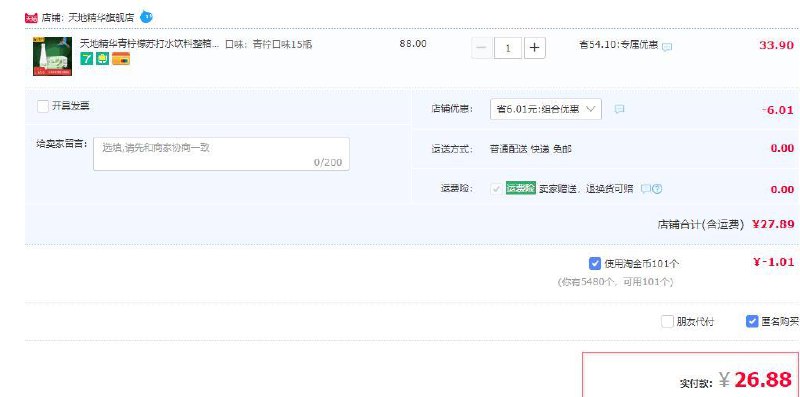Image resolution: width=800 pixels, height=397 pixels.
Task: Click the item subtotal 33.90
Action: click(x=776, y=45)
